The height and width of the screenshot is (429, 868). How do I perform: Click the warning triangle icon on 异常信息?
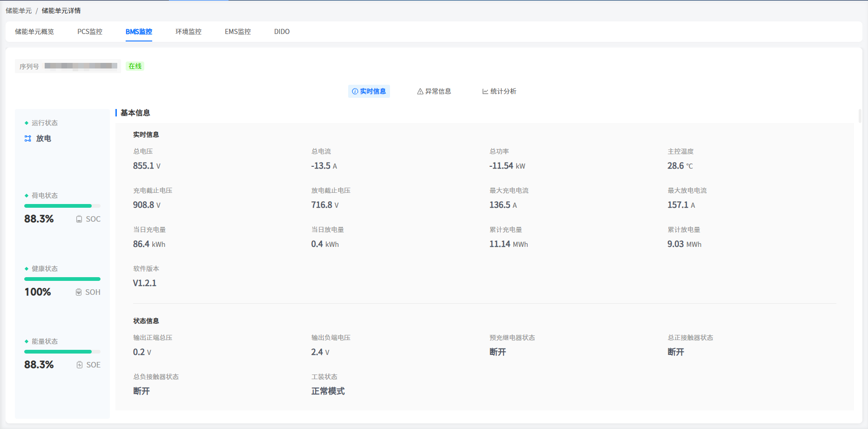[420, 92]
